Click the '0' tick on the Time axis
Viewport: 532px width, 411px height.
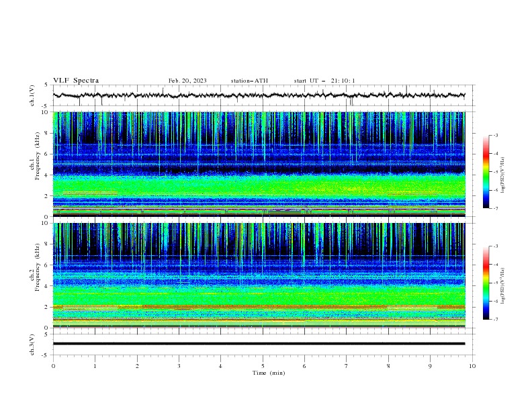(53, 366)
